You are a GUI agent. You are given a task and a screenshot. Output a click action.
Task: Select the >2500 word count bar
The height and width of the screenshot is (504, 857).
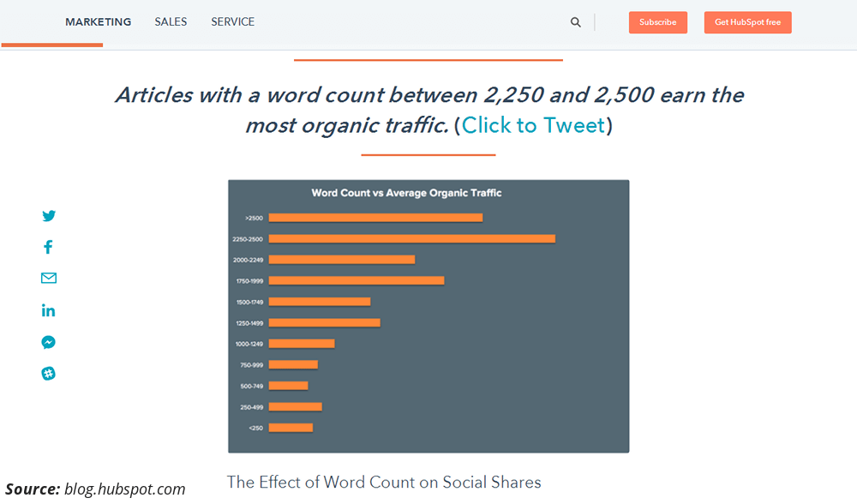(375, 218)
